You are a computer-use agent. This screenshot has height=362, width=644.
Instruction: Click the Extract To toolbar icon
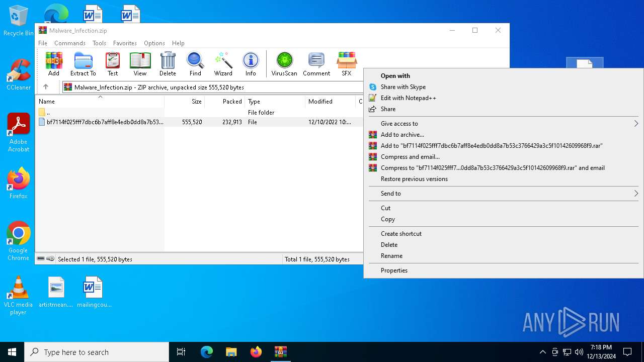[83, 64]
